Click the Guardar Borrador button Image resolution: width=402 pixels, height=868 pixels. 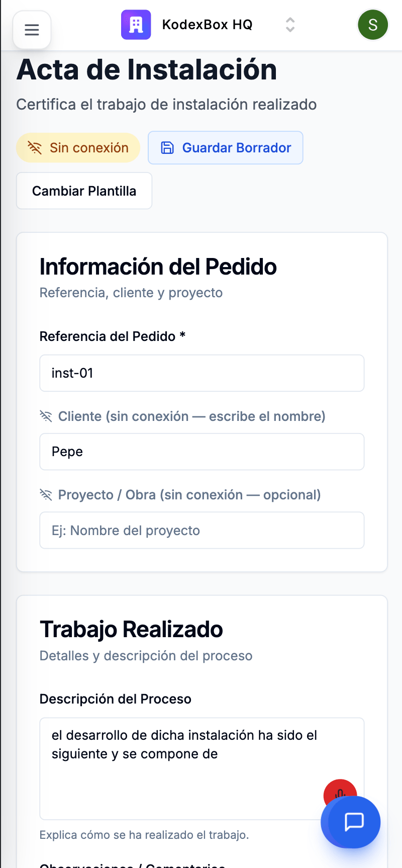[225, 147]
